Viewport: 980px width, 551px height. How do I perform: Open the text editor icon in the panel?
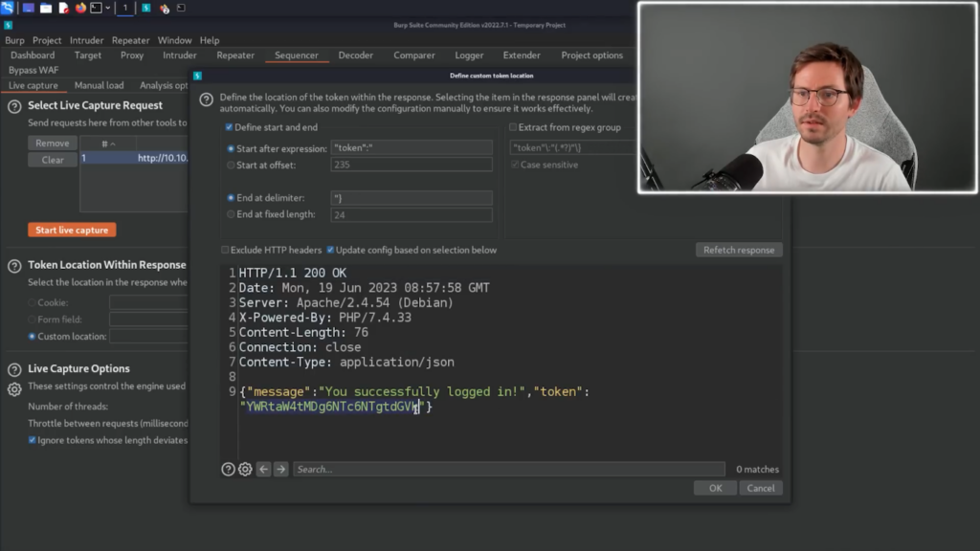click(63, 8)
